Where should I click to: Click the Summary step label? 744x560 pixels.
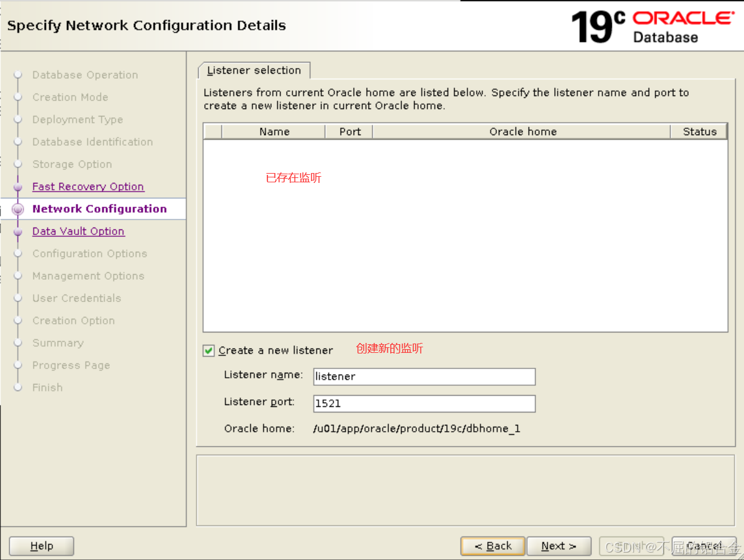tap(58, 343)
